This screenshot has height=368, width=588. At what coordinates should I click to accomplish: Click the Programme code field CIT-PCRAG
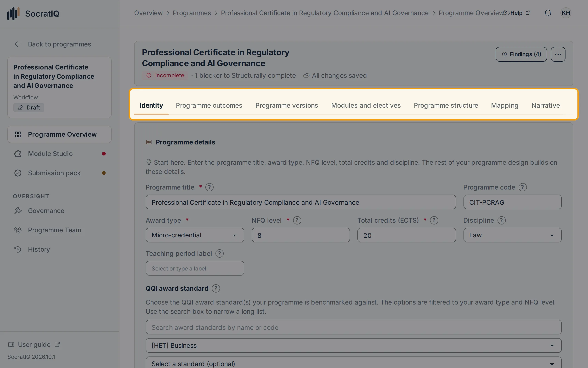point(512,202)
